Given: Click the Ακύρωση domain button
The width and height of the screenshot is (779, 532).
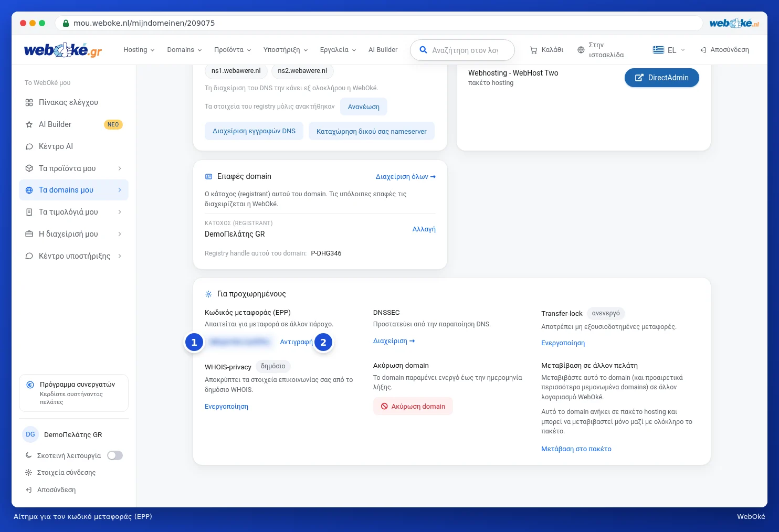Looking at the screenshot, I should (413, 406).
